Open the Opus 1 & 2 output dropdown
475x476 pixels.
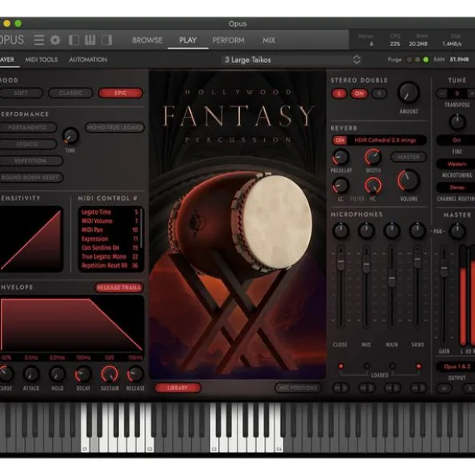[456, 366]
